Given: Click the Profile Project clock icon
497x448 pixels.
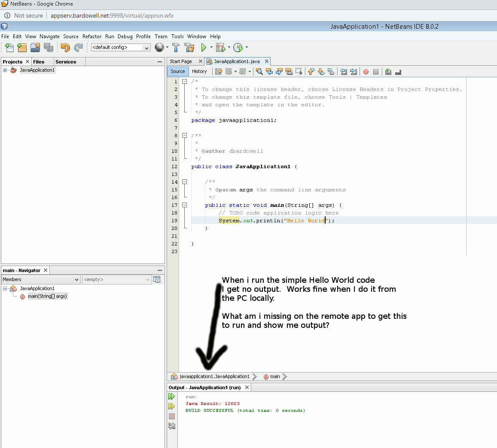Looking at the screenshot, I should point(238,48).
